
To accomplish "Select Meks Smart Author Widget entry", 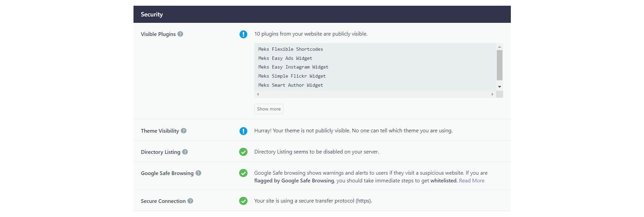I will click(x=290, y=85).
